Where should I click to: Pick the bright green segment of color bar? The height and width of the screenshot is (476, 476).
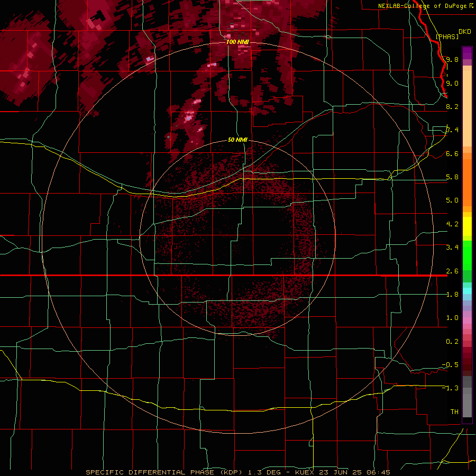point(467,255)
